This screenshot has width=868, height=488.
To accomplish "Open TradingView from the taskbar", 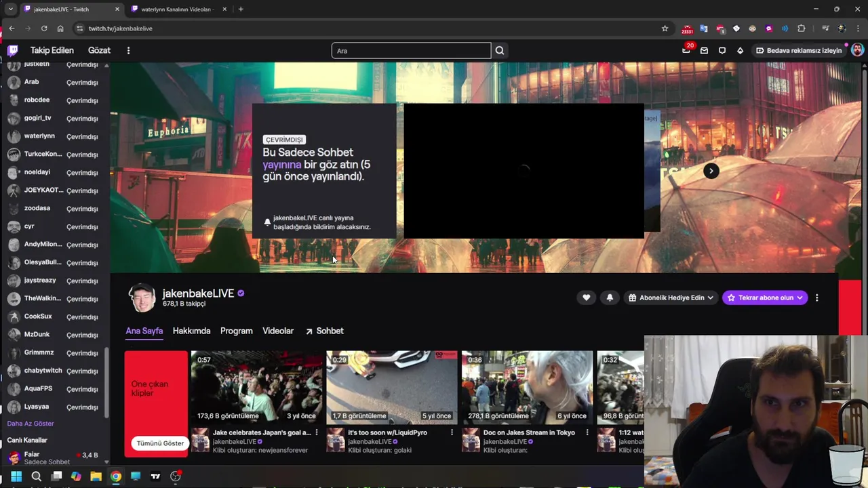I will pyautogui.click(x=155, y=476).
